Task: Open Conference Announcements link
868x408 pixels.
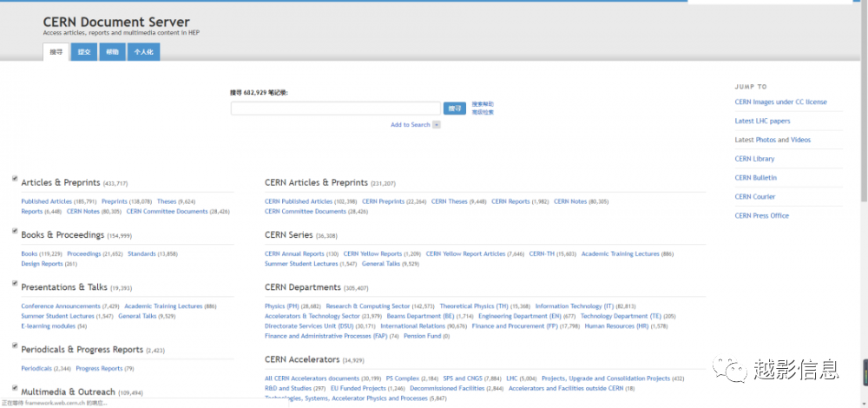Action: (61, 306)
